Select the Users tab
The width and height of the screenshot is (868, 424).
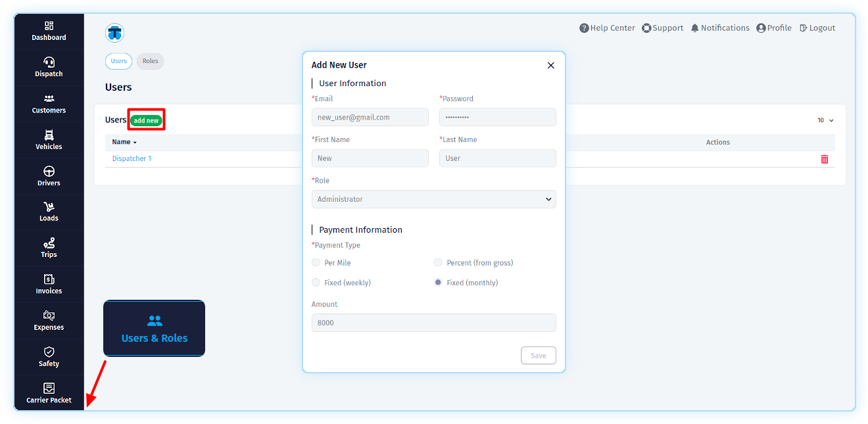tap(118, 61)
